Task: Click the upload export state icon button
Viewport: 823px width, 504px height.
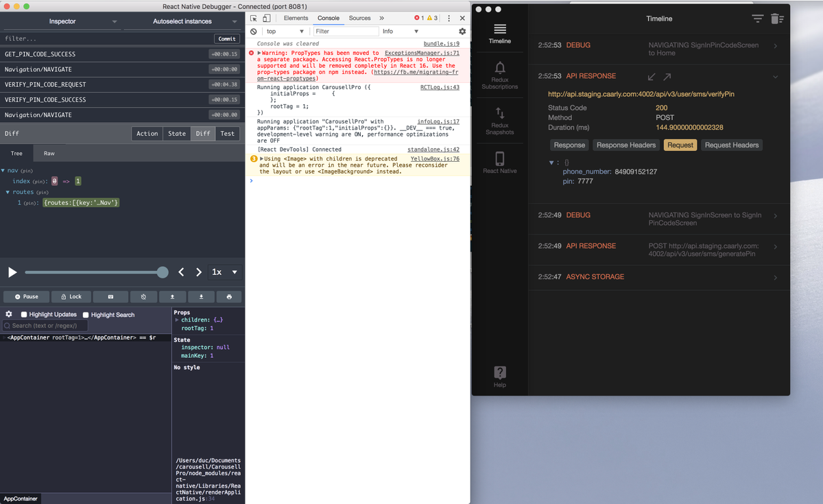Action: 173,297
